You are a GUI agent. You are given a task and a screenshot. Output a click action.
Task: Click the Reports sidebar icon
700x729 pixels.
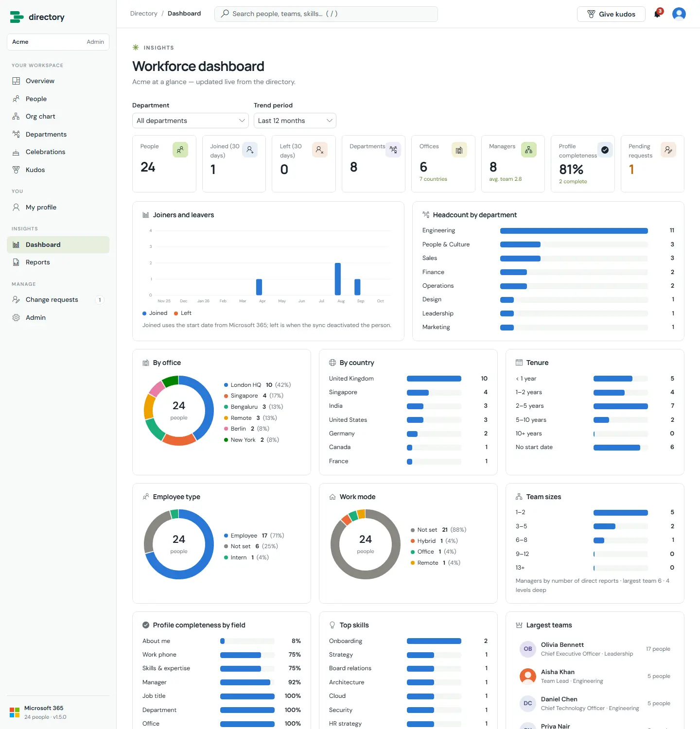[x=16, y=262]
